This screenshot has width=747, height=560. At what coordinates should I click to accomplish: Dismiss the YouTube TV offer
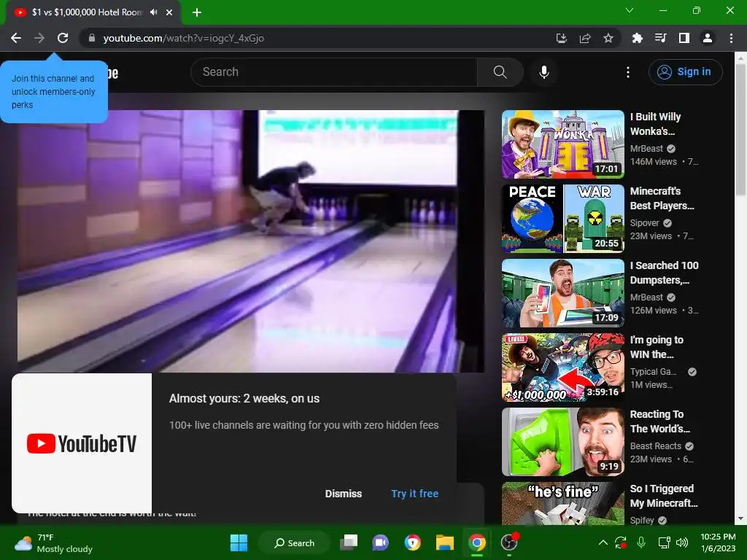(344, 494)
